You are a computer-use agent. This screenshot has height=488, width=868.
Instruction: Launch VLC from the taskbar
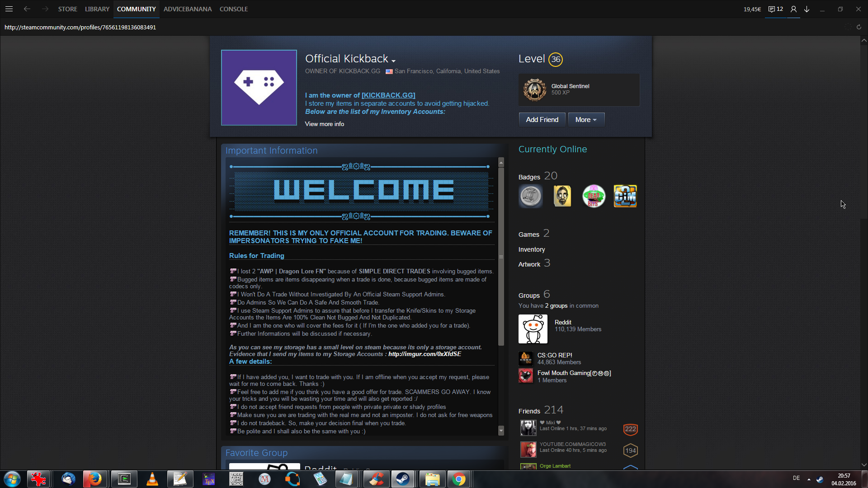(152, 479)
